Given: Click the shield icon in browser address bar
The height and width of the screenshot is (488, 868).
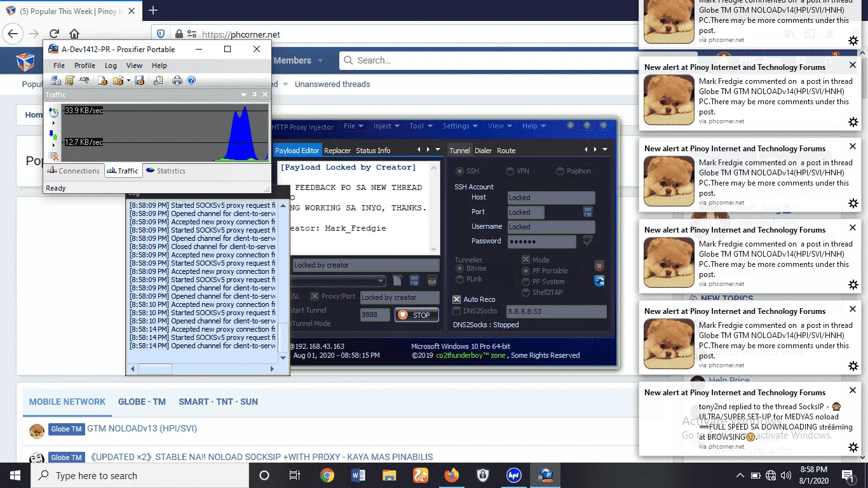Looking at the screenshot, I should pos(161,34).
